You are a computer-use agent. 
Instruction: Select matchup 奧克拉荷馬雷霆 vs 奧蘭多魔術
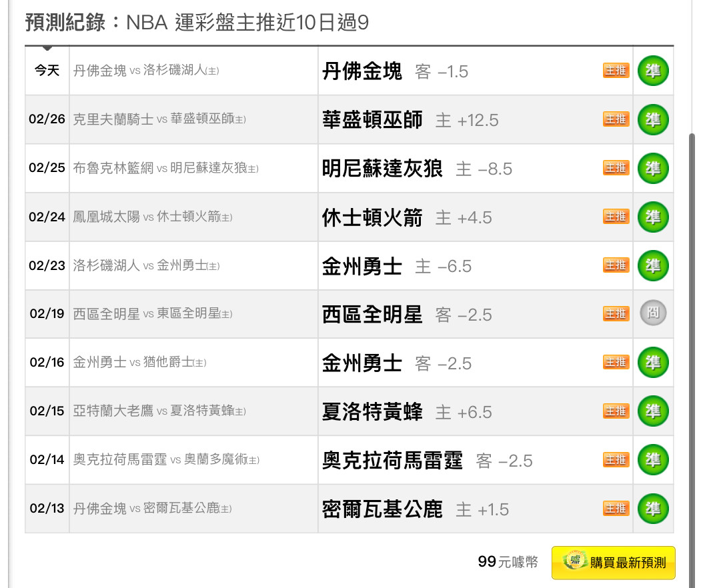(x=166, y=460)
